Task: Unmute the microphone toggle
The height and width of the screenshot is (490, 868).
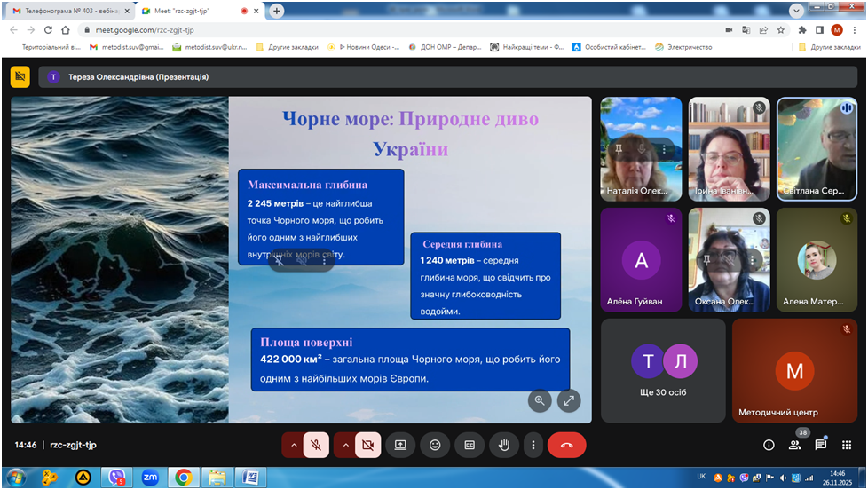Action: point(316,445)
